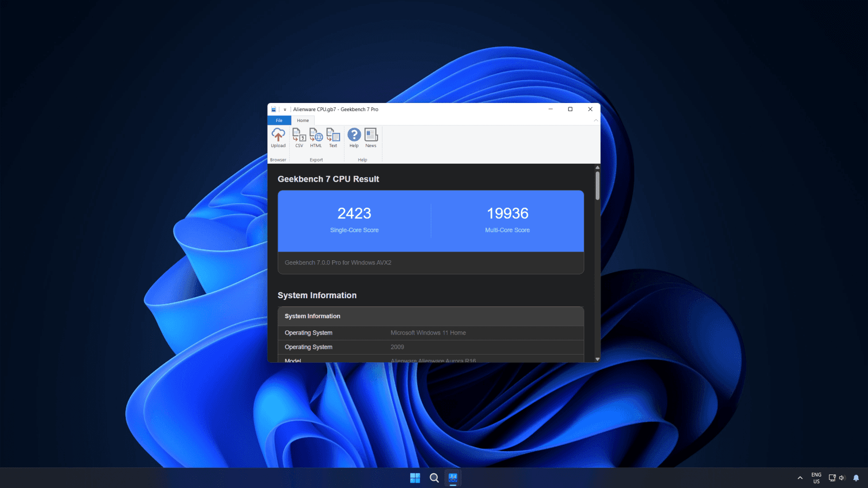Minimize the Geekbench 7 Pro window

click(551, 109)
